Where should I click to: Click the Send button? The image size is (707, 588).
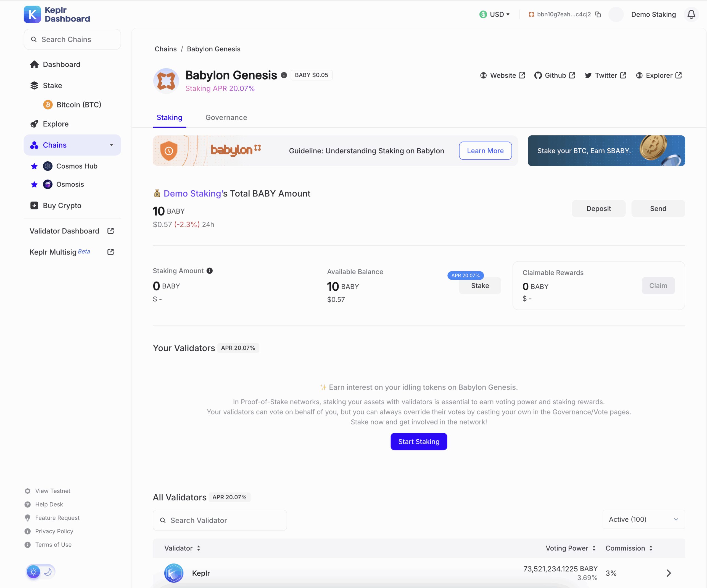pos(658,208)
